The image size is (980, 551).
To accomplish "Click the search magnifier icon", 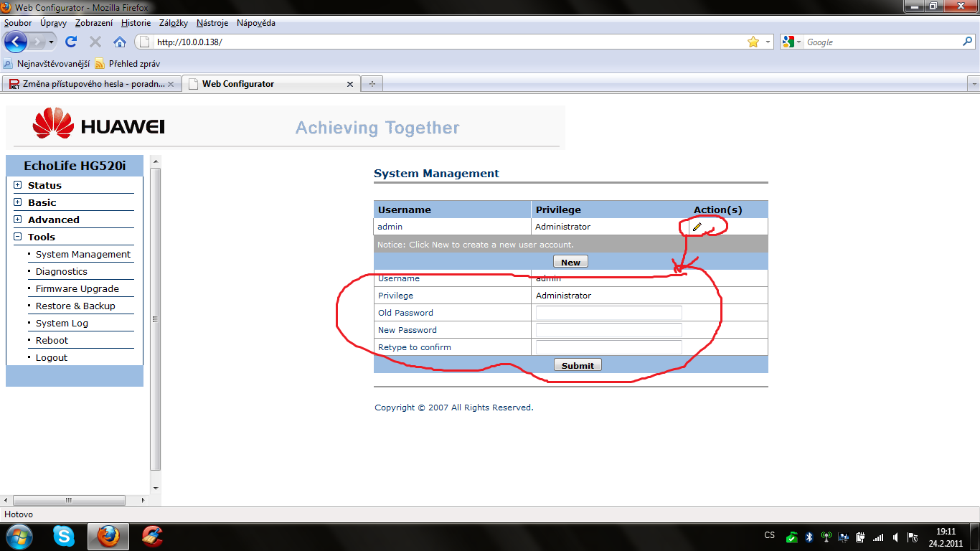I will tap(967, 42).
